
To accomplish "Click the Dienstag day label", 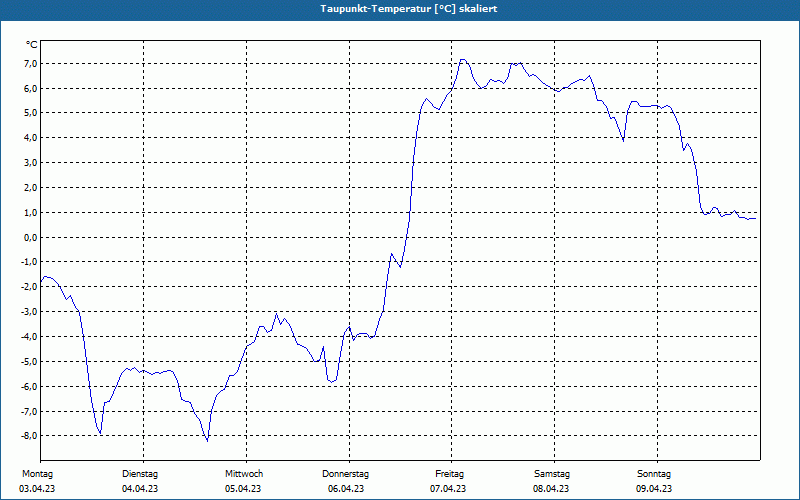I will [x=140, y=474].
